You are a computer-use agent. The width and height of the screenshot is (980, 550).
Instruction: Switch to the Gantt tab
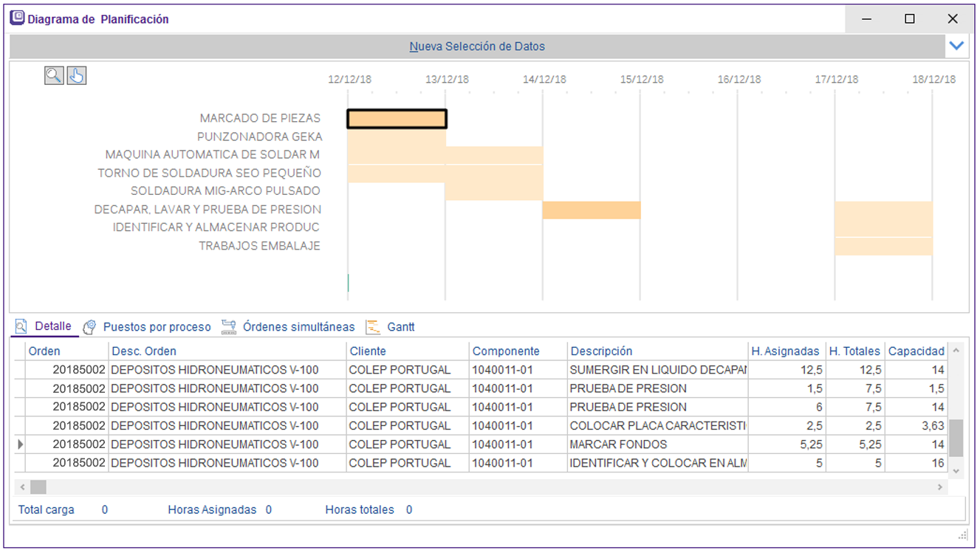[x=400, y=327]
